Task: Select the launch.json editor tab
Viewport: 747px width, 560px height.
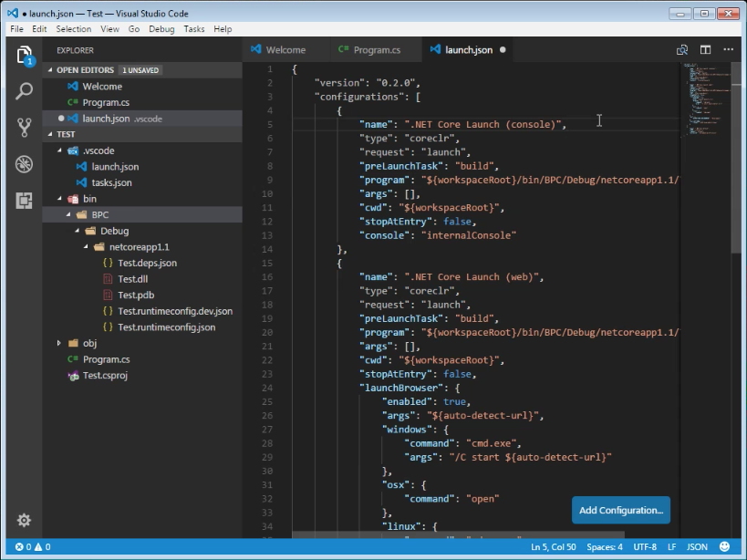Action: coord(468,49)
